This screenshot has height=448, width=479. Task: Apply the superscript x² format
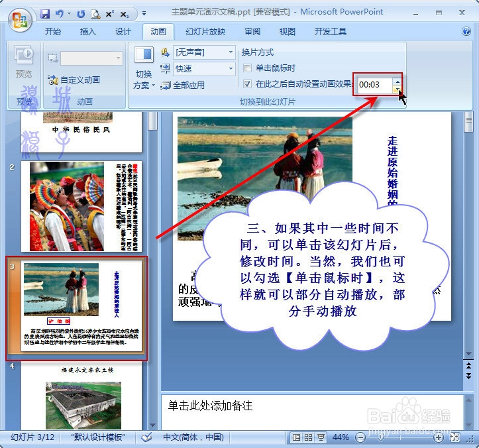point(110,14)
